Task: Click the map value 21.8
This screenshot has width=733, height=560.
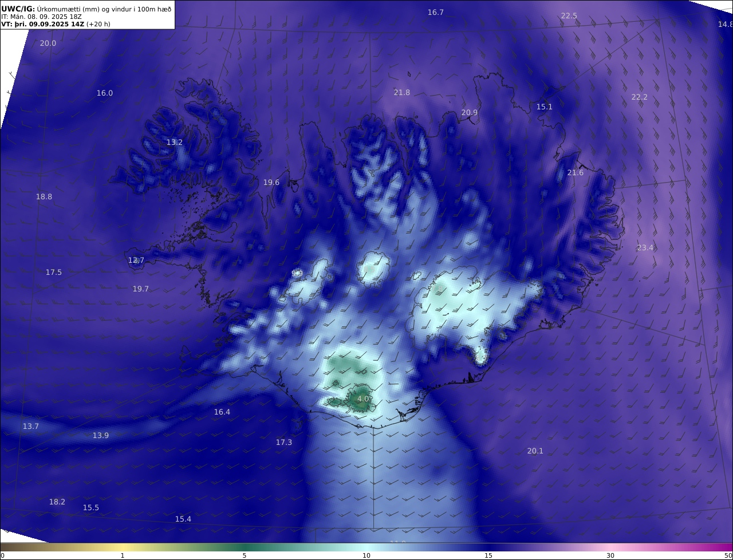Action: 402,93
